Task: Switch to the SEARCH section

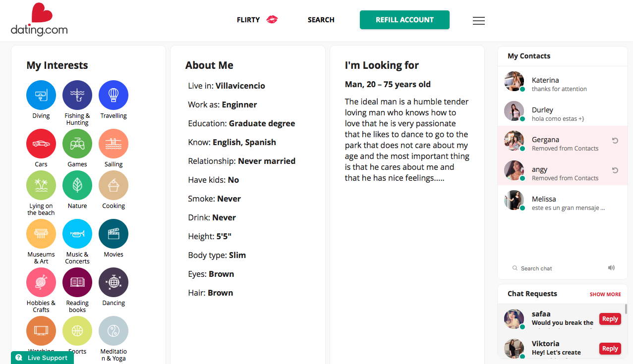Action: pos(321,20)
